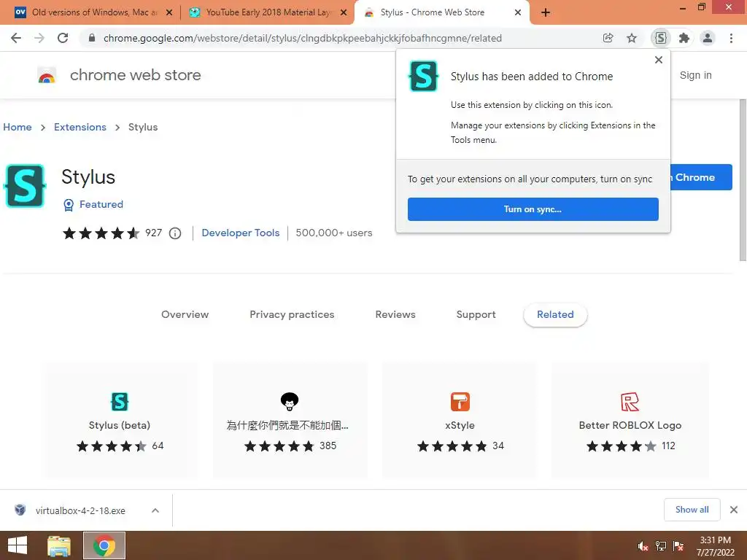Viewport: 747px width, 560px height.
Task: Click the browser forward arrow
Action: tap(39, 38)
